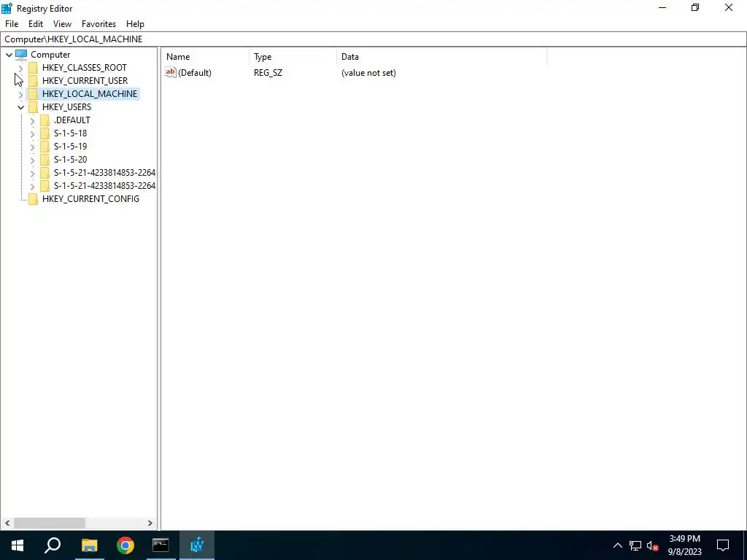Click the .DEFAULT folder icon
Image resolution: width=747 pixels, height=560 pixels.
(x=44, y=120)
